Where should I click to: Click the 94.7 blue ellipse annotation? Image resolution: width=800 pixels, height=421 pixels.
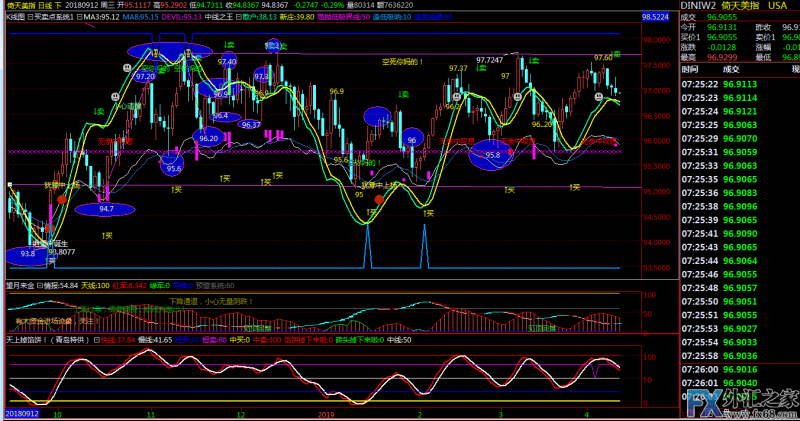click(x=105, y=209)
